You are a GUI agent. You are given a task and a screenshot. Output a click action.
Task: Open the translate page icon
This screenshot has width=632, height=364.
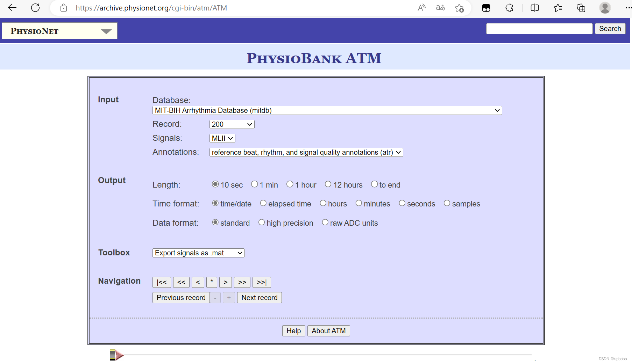(440, 8)
